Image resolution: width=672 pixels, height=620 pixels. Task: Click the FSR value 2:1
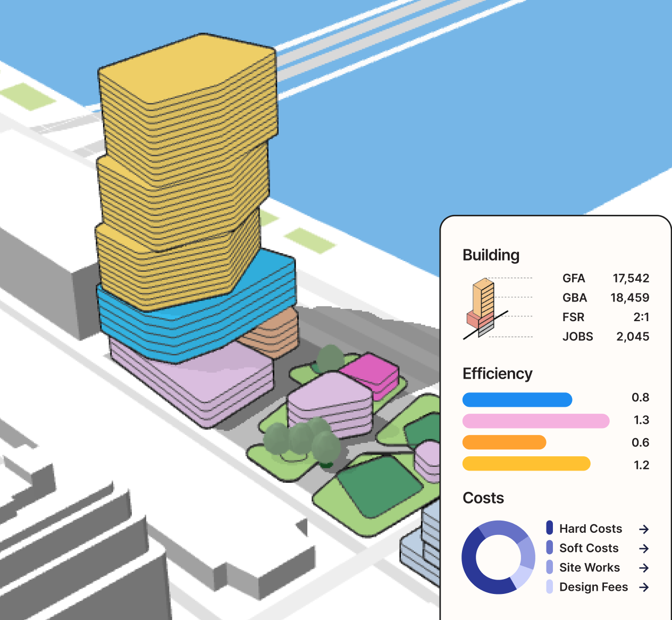[641, 317]
